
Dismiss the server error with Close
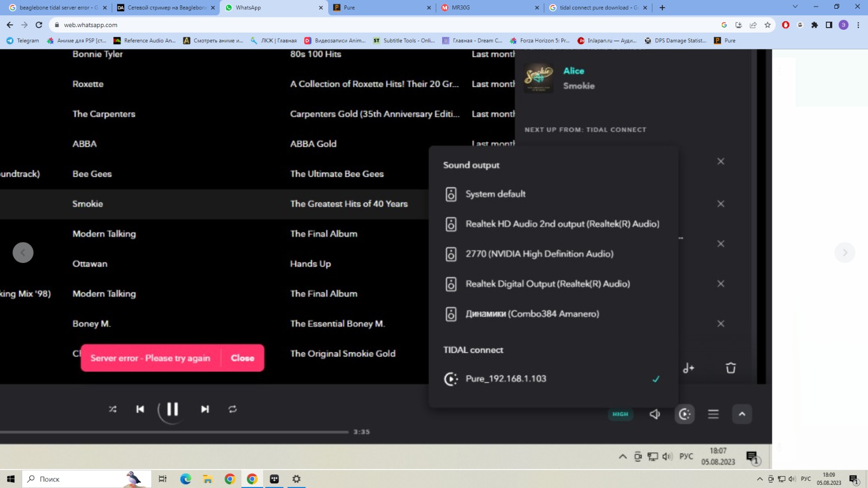(242, 358)
